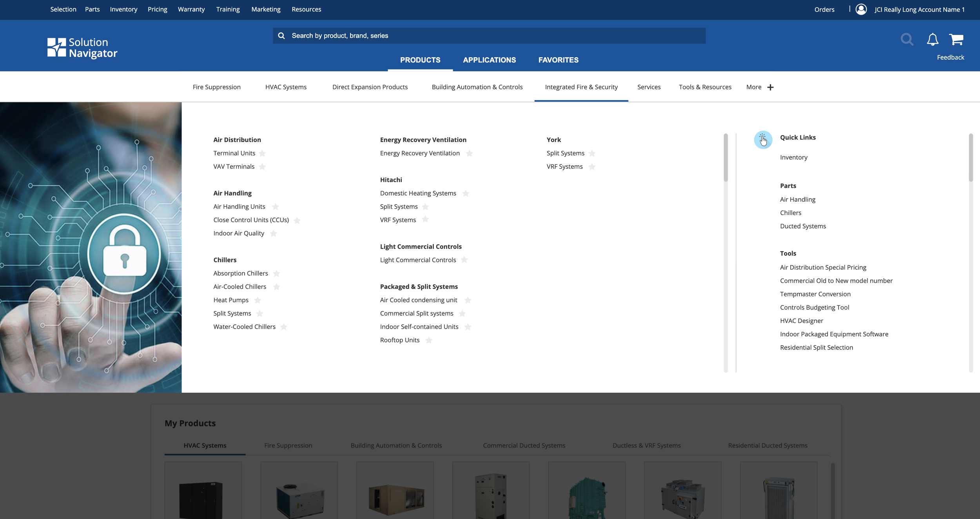Image resolution: width=980 pixels, height=519 pixels.
Task: Toggle star for Air-Cooled Chillers
Action: click(277, 287)
